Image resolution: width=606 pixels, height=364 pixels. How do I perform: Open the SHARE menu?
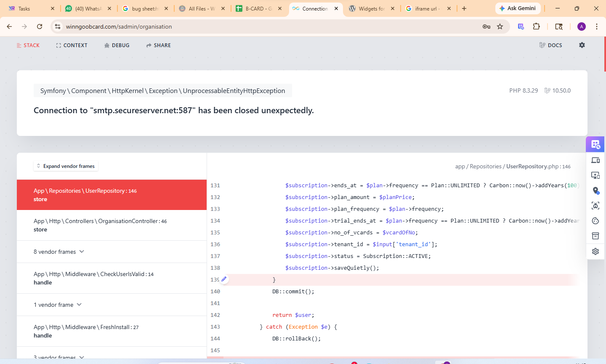pyautogui.click(x=158, y=45)
